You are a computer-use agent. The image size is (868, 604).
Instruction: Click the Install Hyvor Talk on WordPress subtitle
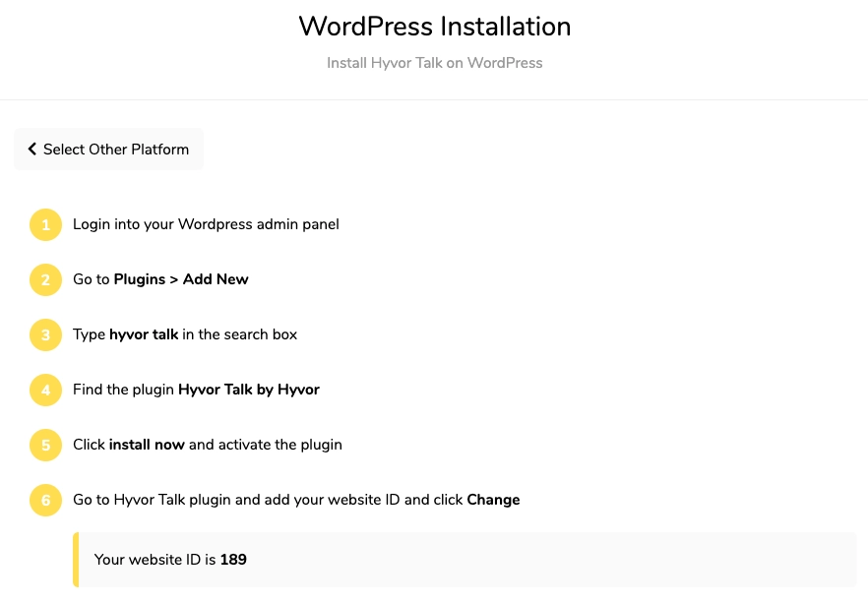pos(435,63)
